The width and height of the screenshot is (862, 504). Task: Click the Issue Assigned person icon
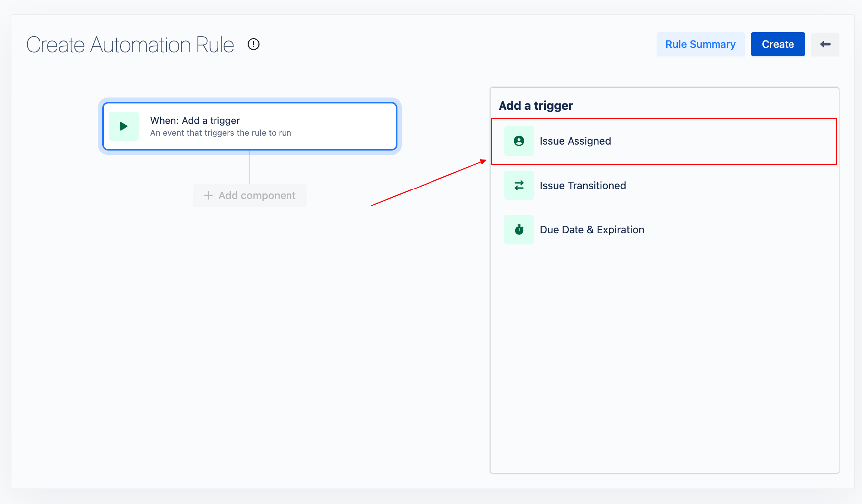(x=519, y=141)
